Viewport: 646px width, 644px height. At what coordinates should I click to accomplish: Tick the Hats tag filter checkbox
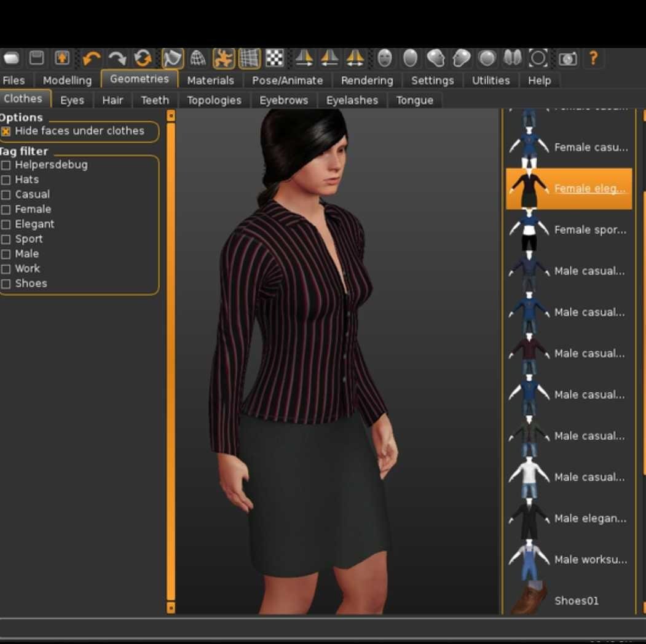[x=6, y=180]
